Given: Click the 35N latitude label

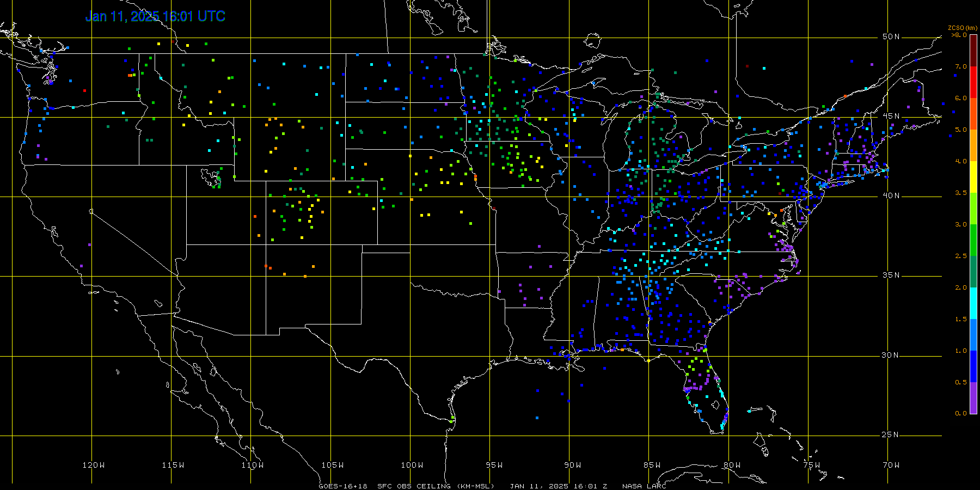Looking at the screenshot, I should pos(891,275).
